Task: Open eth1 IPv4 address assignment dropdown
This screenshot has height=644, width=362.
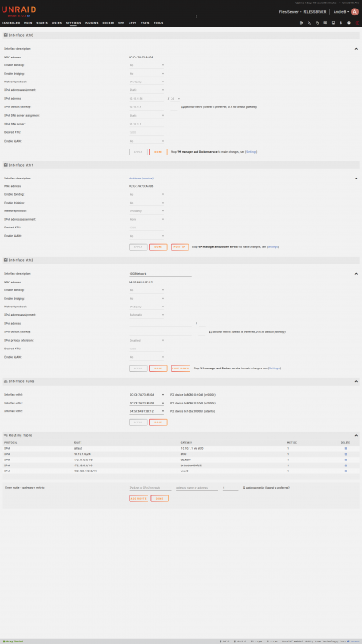Action: pos(147,219)
